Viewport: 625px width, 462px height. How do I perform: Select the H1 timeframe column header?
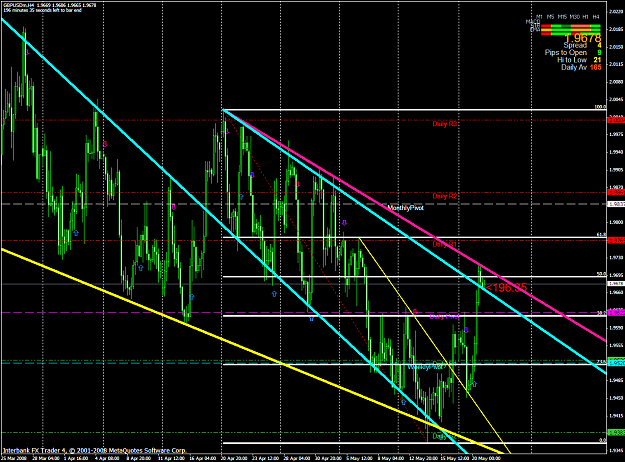click(x=585, y=17)
